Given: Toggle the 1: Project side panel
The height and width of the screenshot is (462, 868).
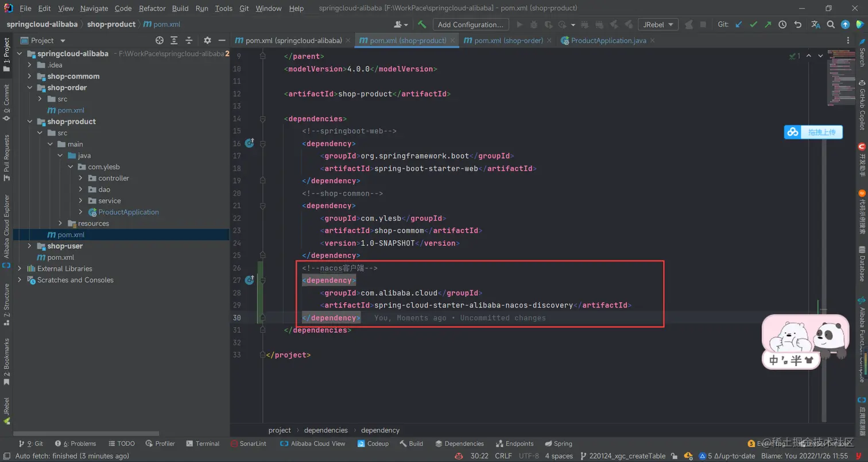Looking at the screenshot, I should click(6, 54).
